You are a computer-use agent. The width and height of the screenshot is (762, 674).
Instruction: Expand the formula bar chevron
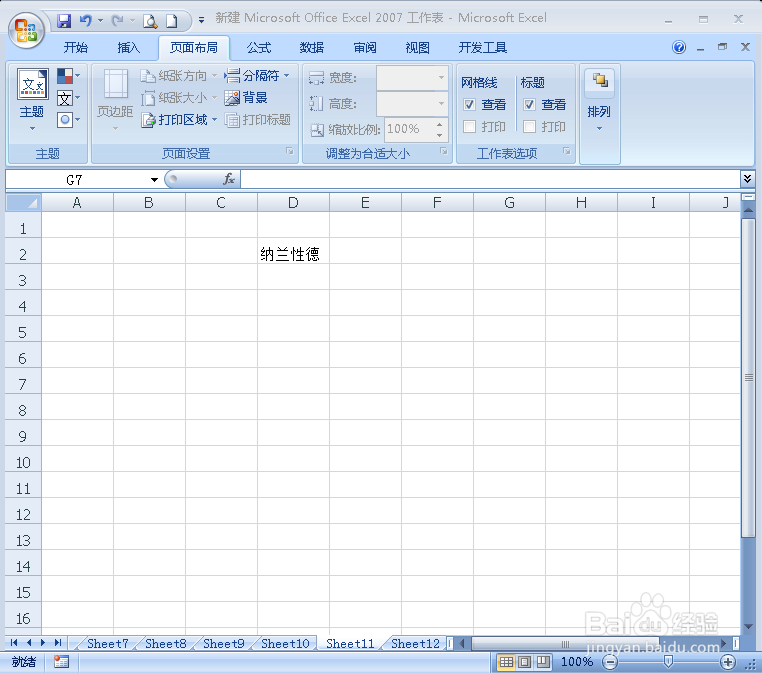(x=747, y=178)
